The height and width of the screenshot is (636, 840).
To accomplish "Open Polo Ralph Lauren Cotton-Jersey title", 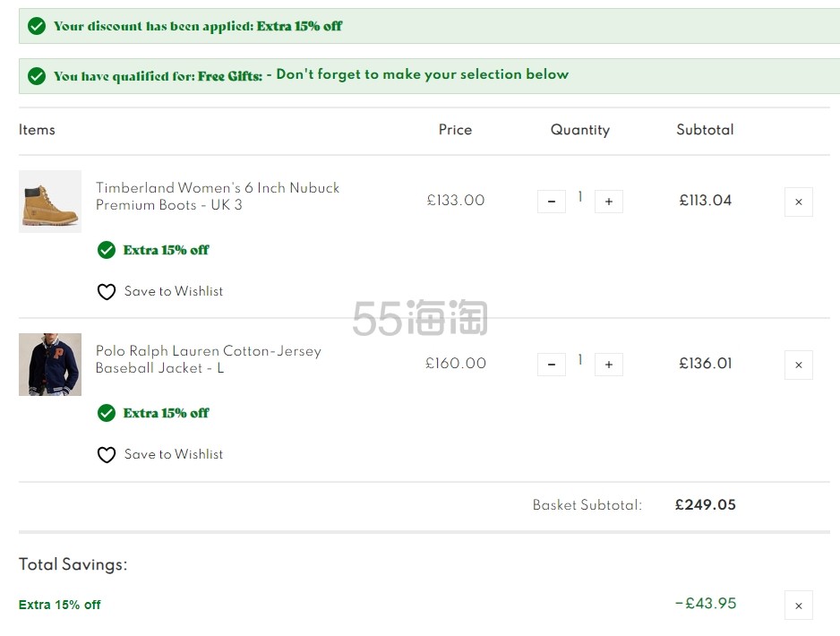I will pos(209,359).
